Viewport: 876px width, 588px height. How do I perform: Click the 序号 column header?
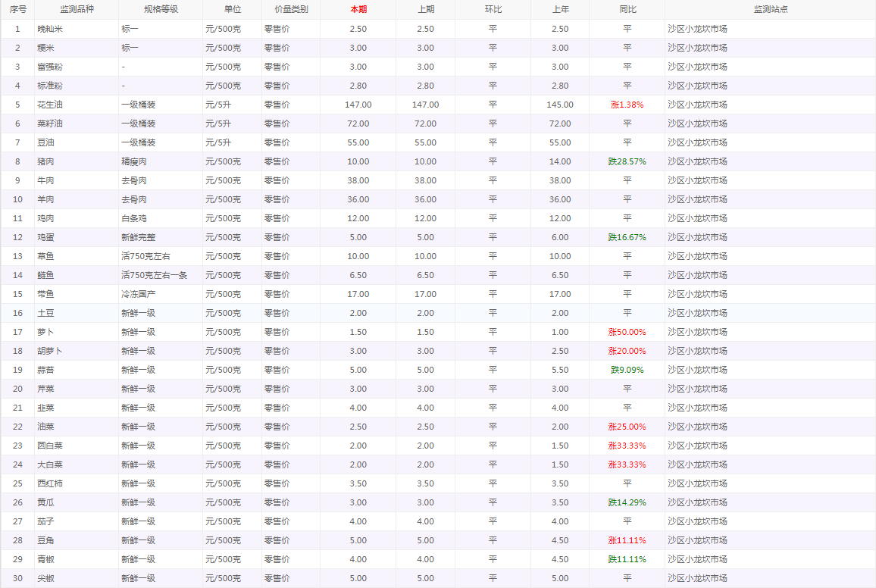(x=17, y=9)
